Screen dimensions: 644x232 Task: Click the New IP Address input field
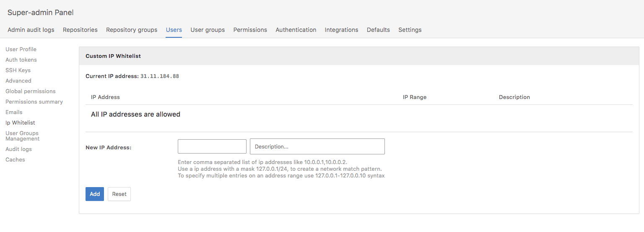point(212,146)
